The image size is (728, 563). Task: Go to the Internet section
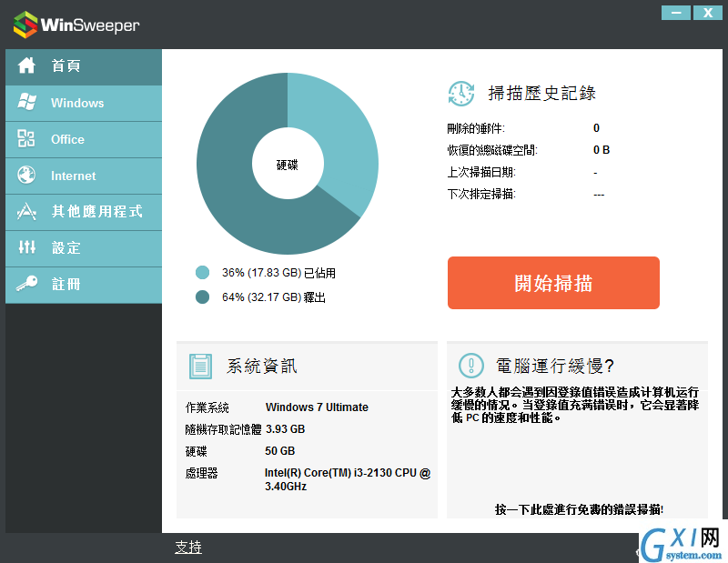(84, 176)
